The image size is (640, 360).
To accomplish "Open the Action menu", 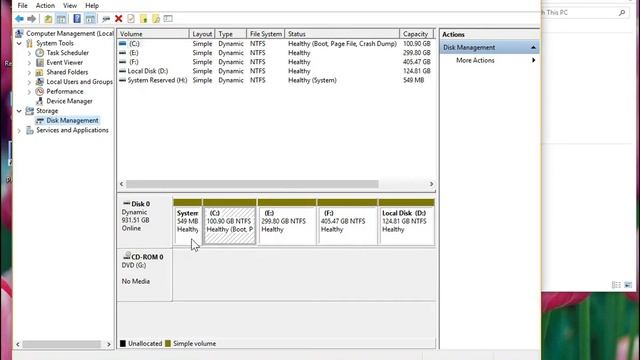I will [x=45, y=5].
